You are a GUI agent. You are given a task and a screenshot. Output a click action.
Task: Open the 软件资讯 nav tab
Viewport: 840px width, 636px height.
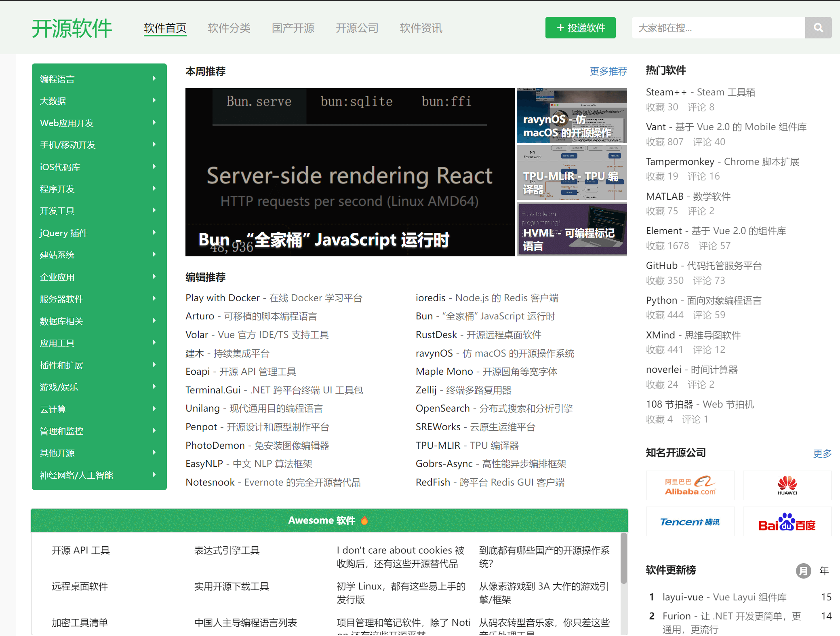[x=421, y=28]
